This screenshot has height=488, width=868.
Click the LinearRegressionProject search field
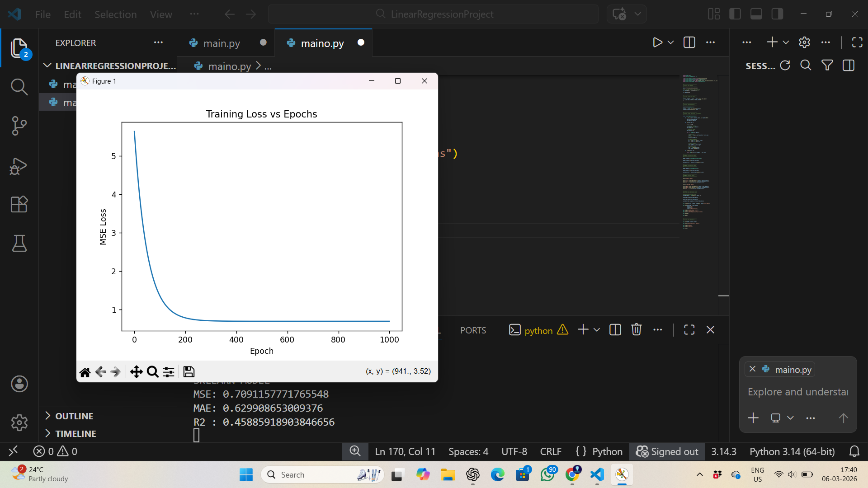point(433,14)
